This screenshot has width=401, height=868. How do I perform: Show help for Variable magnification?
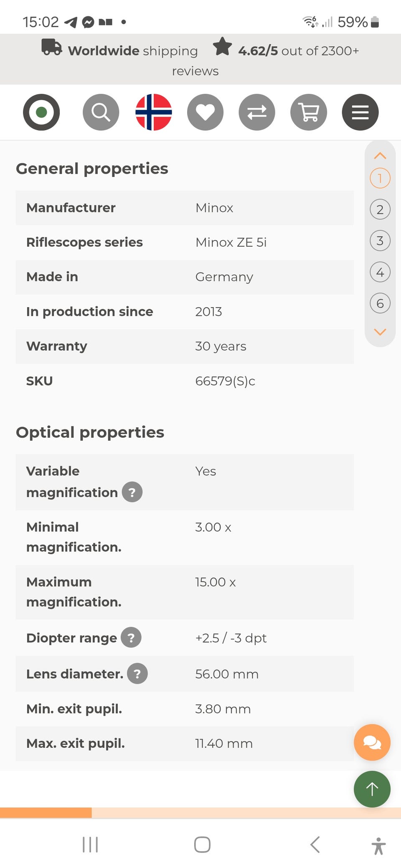click(x=132, y=492)
